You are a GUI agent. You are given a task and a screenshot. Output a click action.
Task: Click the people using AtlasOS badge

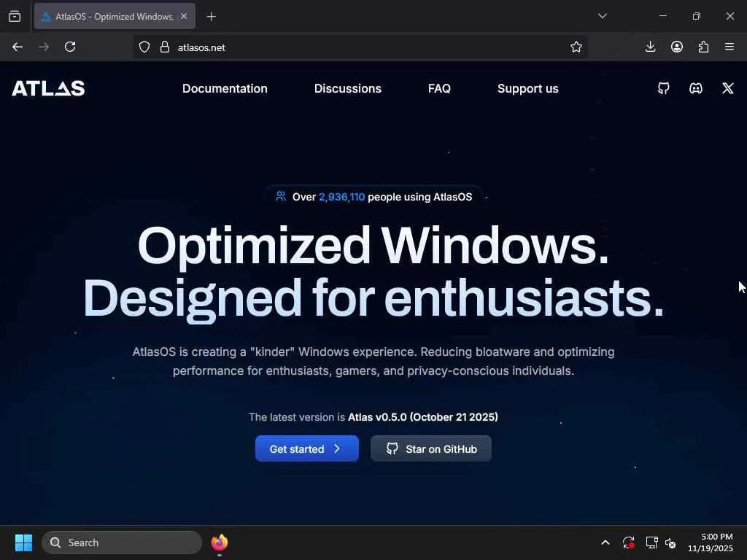pos(373,197)
